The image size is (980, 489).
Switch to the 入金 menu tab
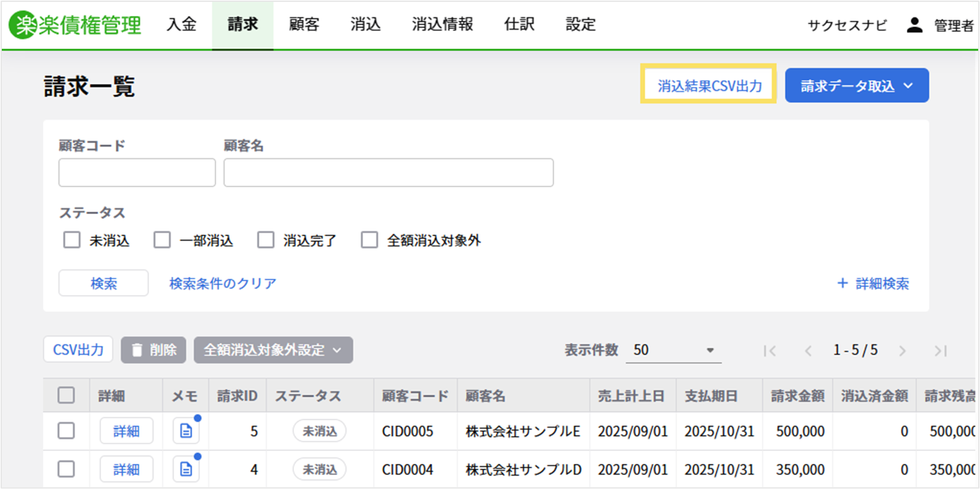tap(182, 25)
